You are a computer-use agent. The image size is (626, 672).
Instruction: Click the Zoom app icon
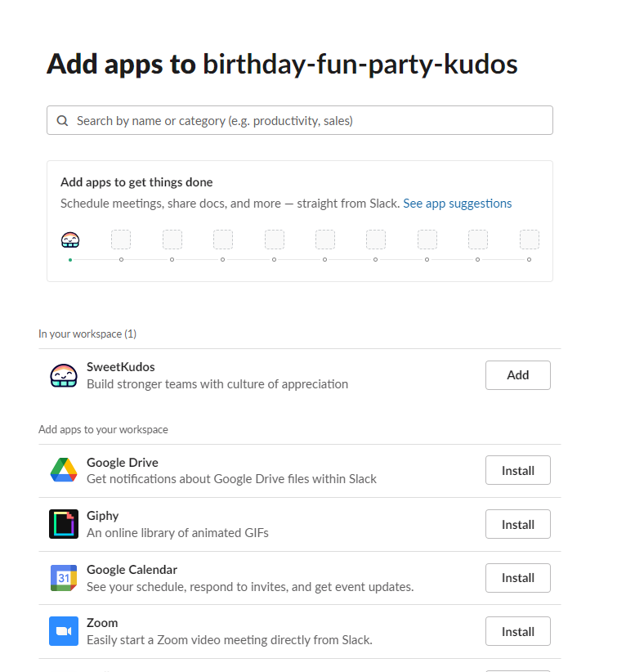point(64,631)
